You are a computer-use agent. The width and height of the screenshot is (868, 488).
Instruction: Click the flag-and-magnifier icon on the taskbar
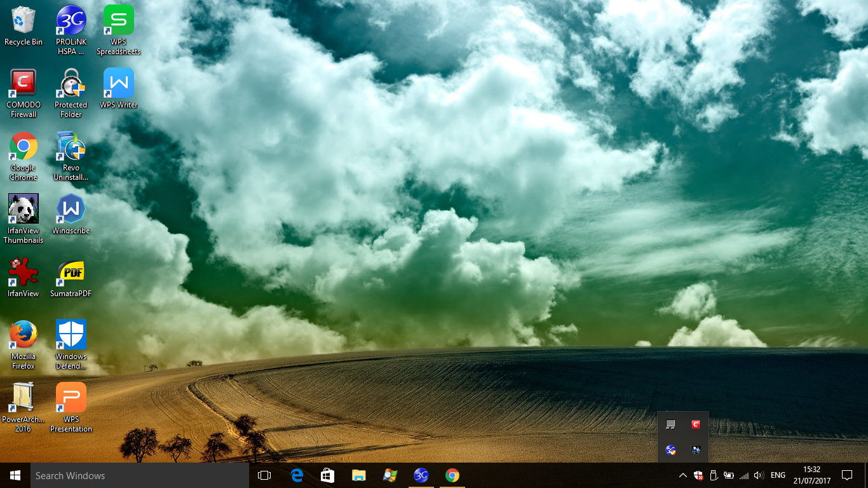pos(390,475)
